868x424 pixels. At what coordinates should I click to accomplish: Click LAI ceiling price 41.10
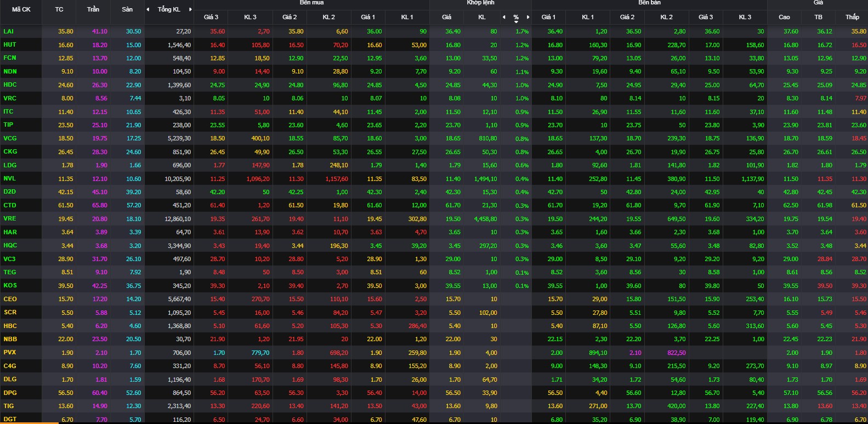(x=100, y=32)
